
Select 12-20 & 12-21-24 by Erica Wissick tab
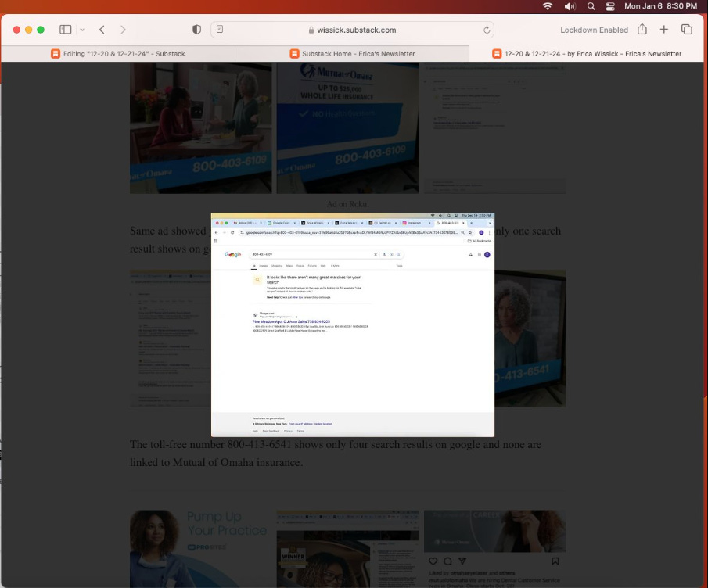(587, 54)
